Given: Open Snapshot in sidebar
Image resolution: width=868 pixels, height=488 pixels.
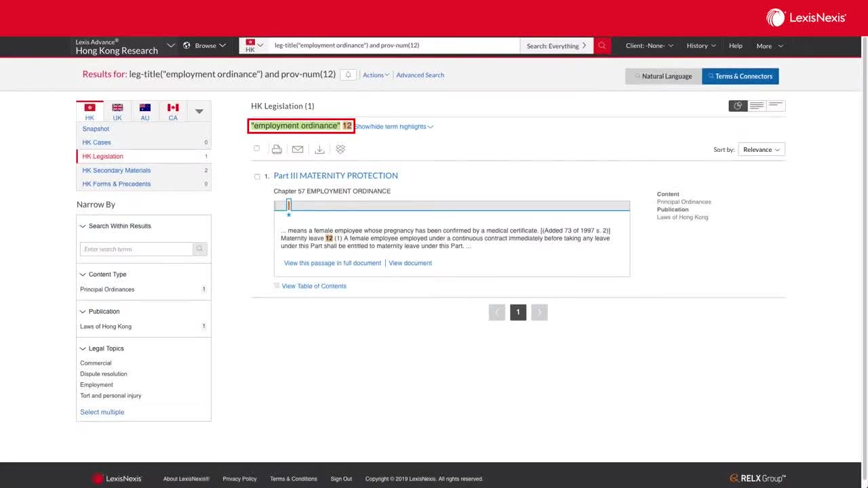Looking at the screenshot, I should [96, 129].
